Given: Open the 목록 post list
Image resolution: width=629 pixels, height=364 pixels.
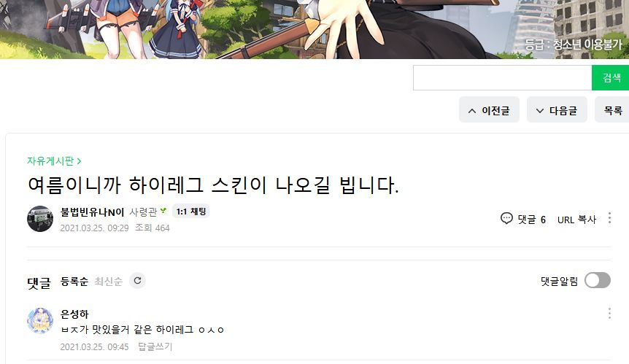Looking at the screenshot, I should [x=612, y=109].
